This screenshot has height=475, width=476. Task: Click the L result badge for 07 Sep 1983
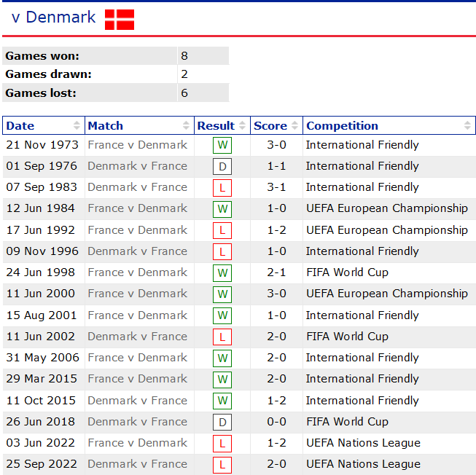222,188
